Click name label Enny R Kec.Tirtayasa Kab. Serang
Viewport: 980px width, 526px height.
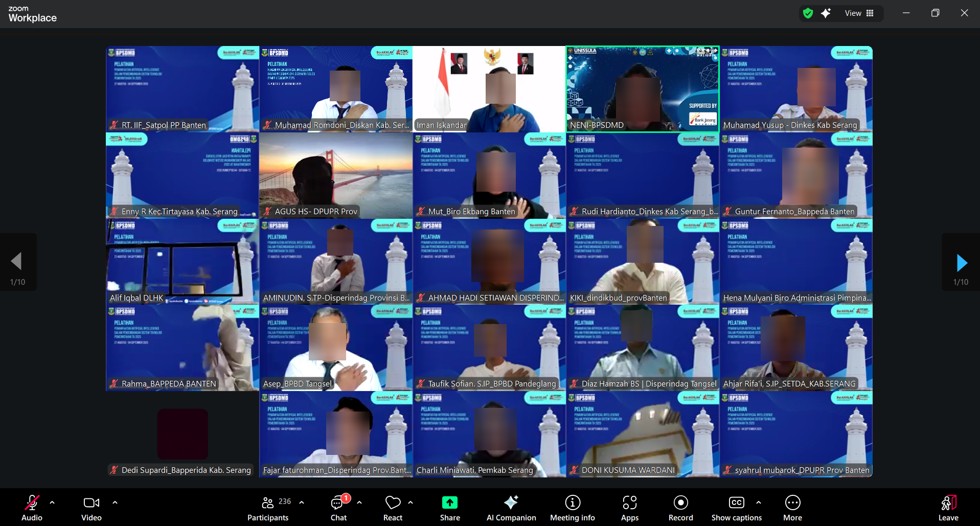[x=179, y=212]
